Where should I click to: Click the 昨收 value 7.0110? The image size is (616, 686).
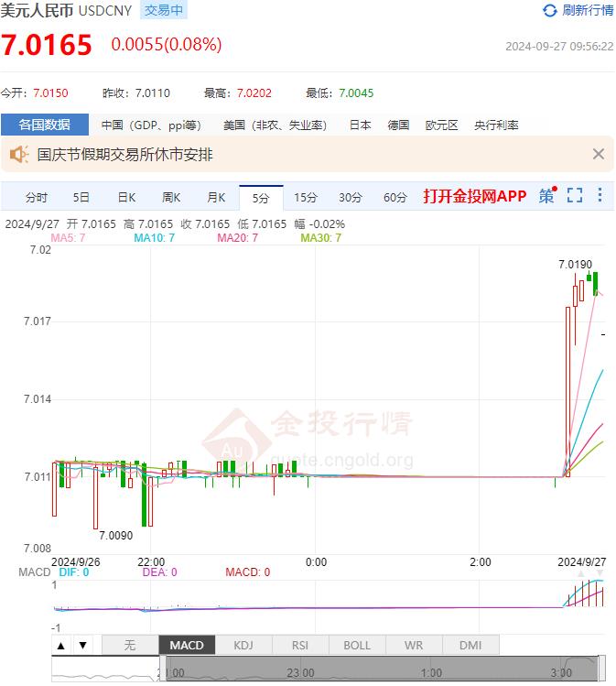153,93
